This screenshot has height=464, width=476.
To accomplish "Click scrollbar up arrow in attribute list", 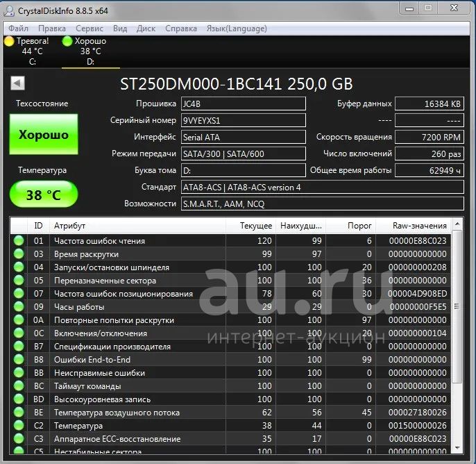I will [x=457, y=224].
